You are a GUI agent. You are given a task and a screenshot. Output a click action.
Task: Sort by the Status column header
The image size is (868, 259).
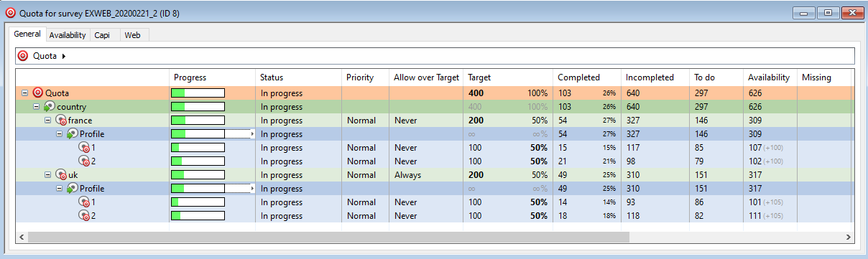click(299, 77)
